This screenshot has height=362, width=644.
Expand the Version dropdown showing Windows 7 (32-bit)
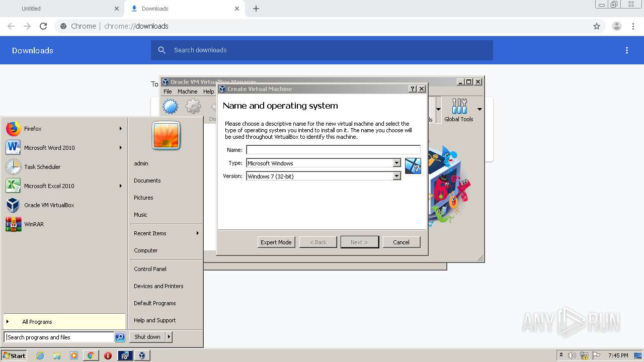point(396,176)
